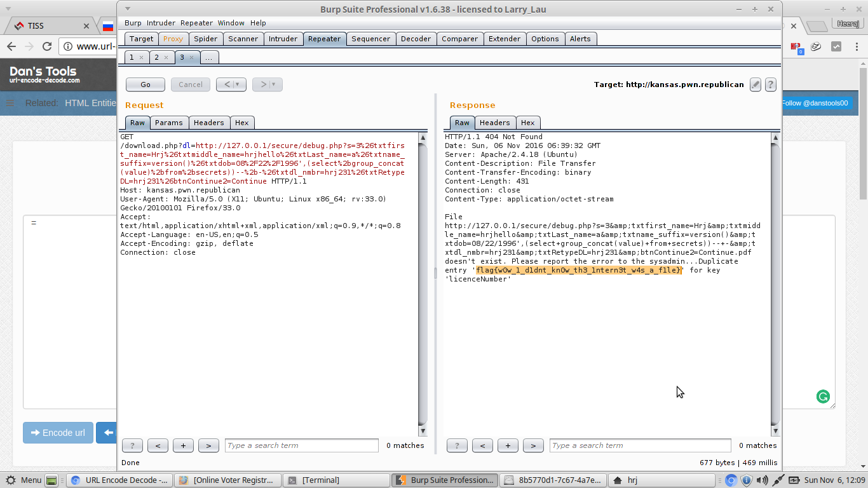Click the hamburger menu icon on Dan's Tools page

[x=10, y=103]
